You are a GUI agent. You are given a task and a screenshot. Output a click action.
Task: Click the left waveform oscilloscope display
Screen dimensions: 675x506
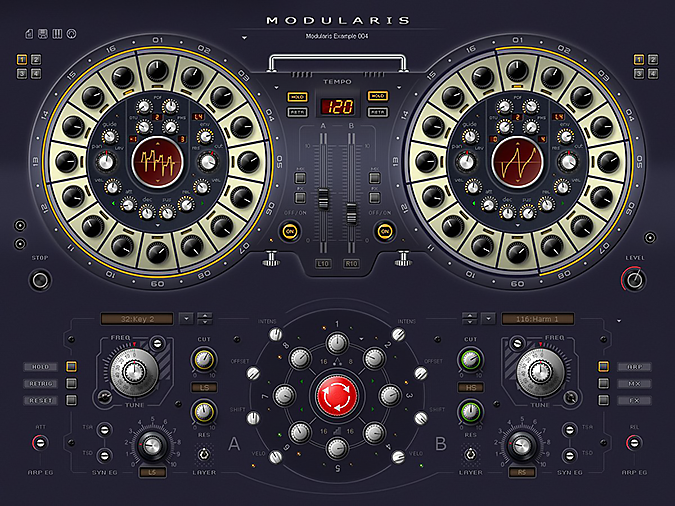pyautogui.click(x=158, y=162)
